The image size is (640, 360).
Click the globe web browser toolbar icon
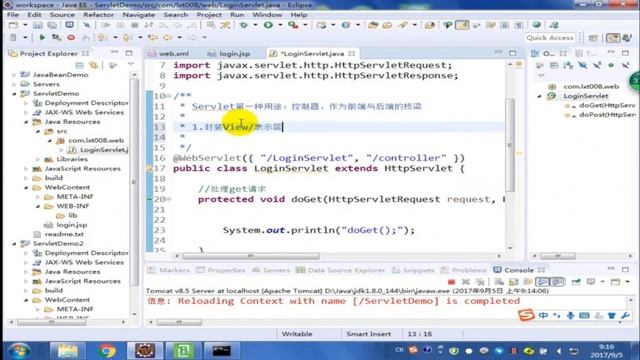(x=536, y=25)
